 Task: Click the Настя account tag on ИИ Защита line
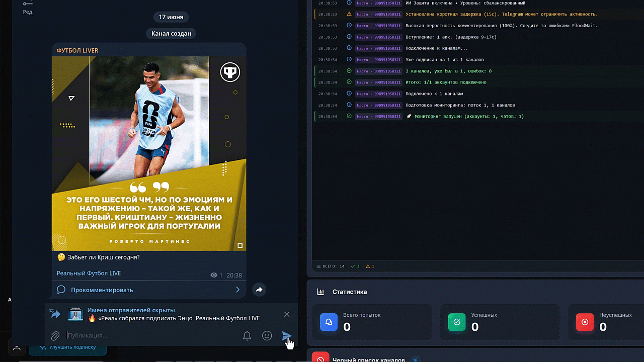(x=379, y=3)
